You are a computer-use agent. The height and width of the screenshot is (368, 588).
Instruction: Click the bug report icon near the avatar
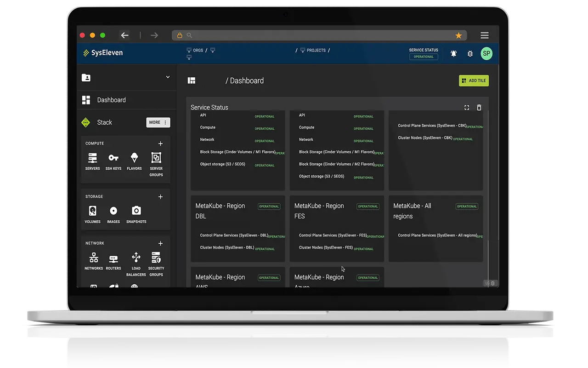470,53
